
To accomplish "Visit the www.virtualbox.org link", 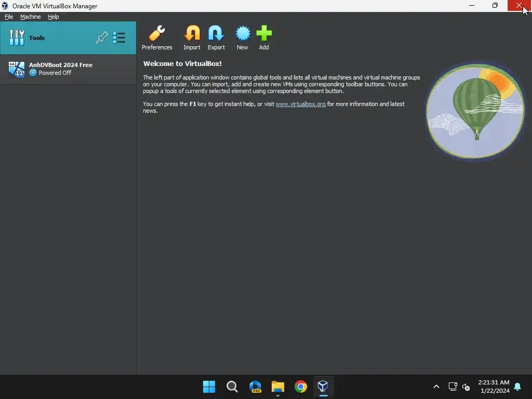I will point(300,104).
